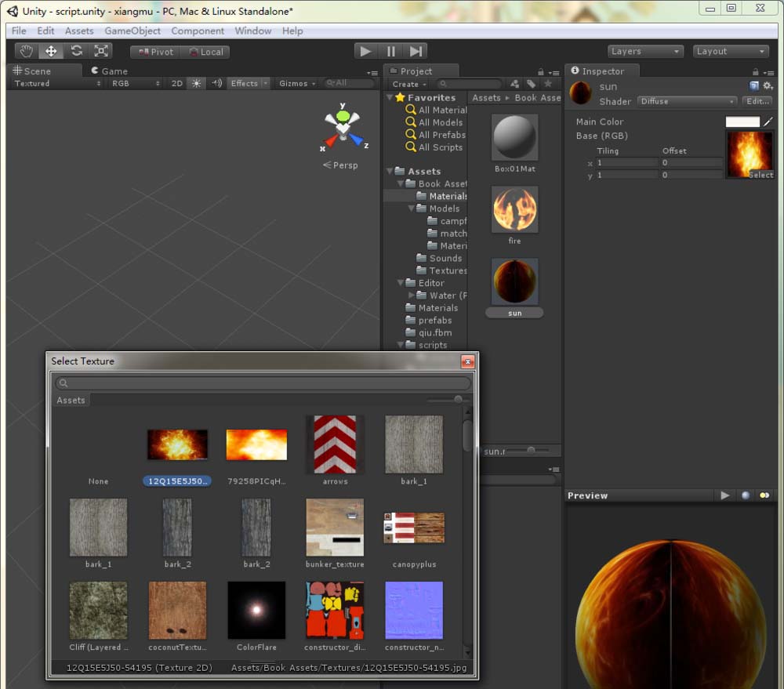Click Select on Base texture slot
784x689 pixels.
[x=761, y=175]
